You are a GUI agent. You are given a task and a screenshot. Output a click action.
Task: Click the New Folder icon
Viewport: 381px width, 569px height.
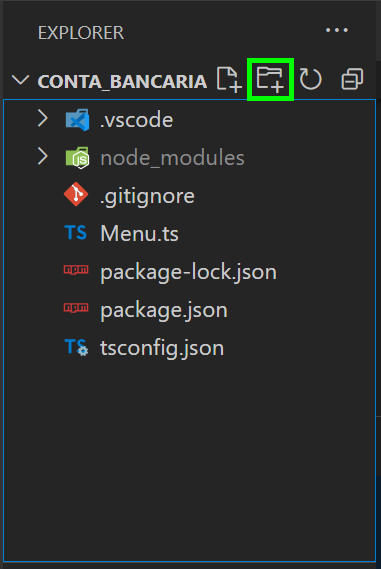(x=270, y=79)
